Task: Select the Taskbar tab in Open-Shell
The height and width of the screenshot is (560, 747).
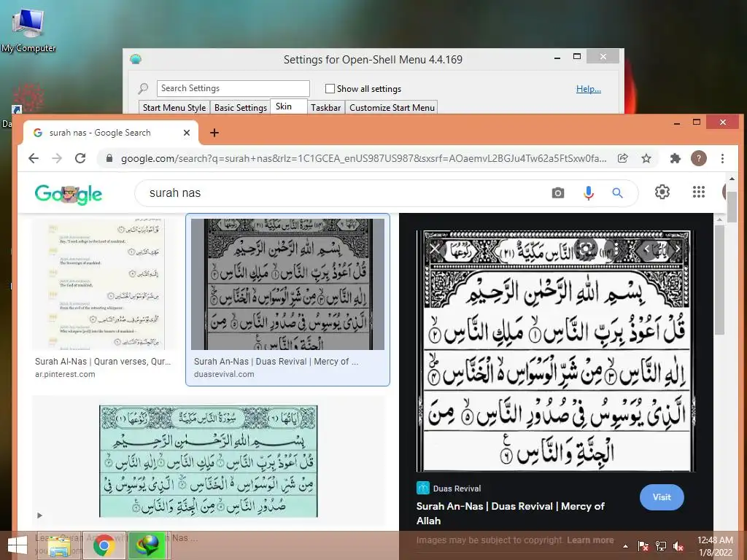Action: (326, 108)
